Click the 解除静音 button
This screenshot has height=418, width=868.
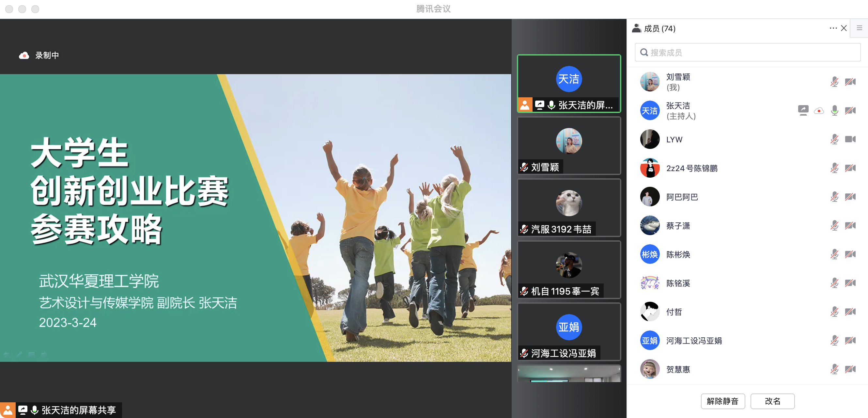coord(722,401)
